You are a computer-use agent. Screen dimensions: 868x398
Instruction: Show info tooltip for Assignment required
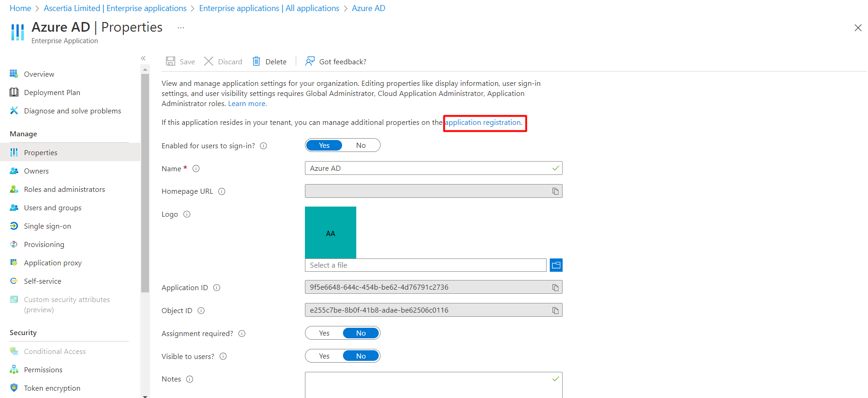coord(242,334)
